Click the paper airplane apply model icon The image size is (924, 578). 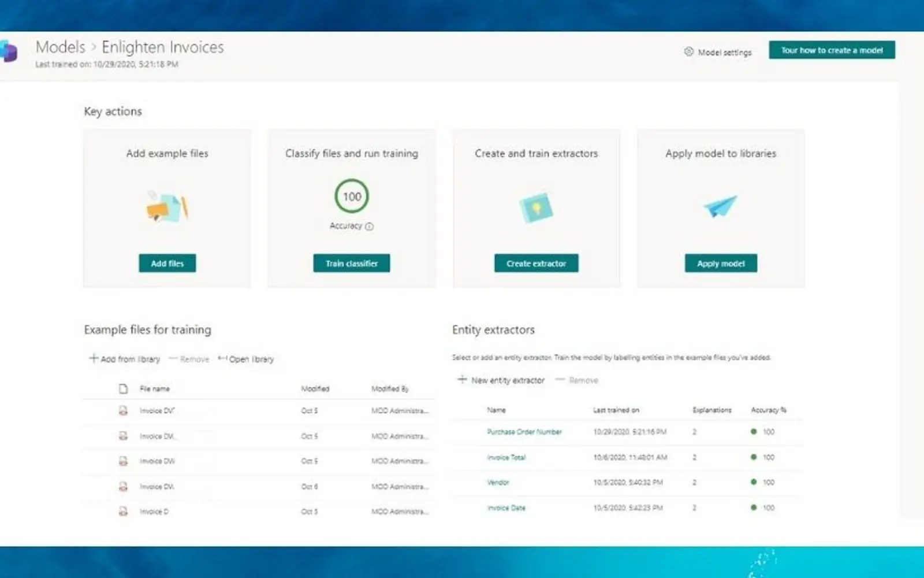click(x=720, y=206)
